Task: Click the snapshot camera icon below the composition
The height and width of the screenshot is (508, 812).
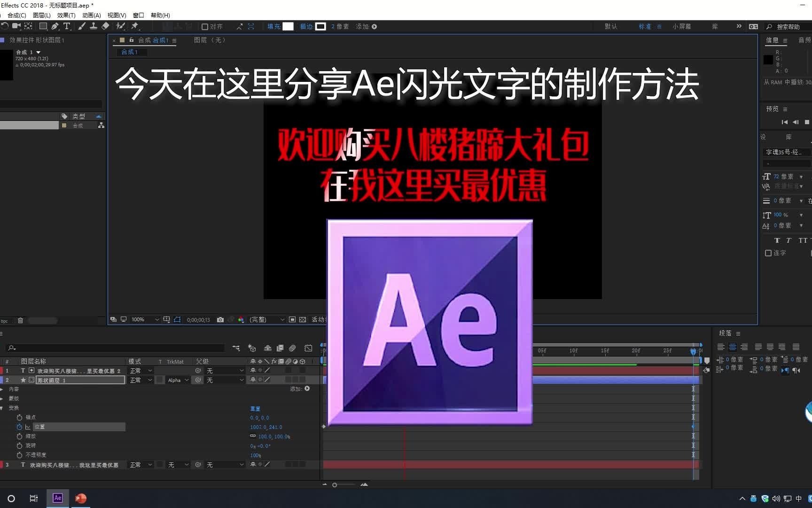Action: click(220, 320)
